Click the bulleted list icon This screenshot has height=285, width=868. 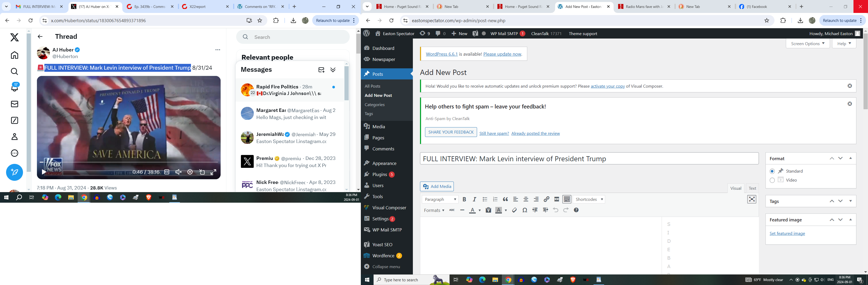point(484,199)
